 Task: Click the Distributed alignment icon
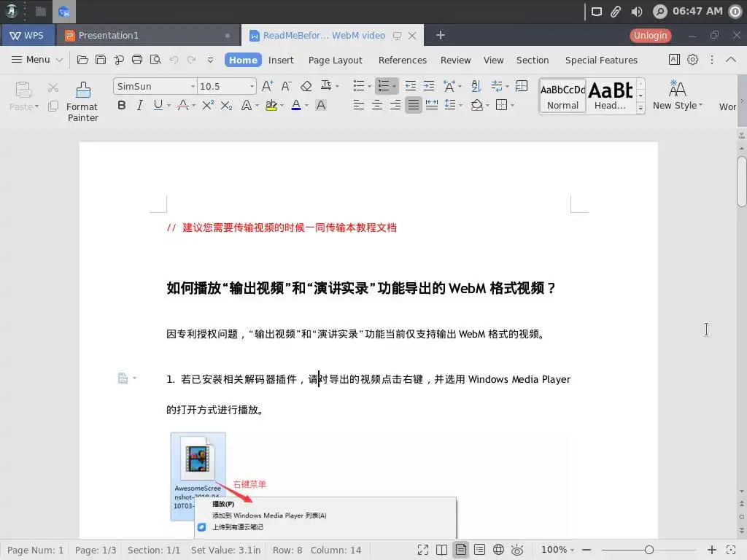click(432, 105)
